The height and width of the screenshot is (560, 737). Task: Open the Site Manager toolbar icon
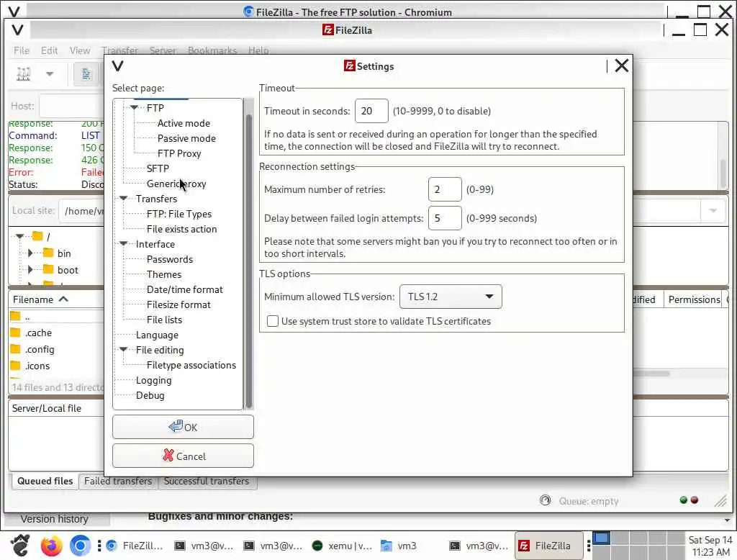tap(23, 74)
